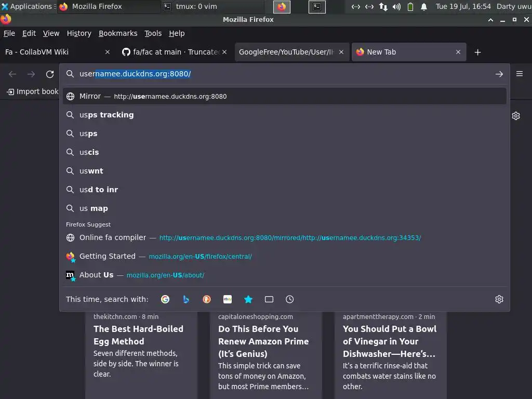The width and height of the screenshot is (532, 399).
Task: Open New Tab page personalize gear
Action: point(516,116)
